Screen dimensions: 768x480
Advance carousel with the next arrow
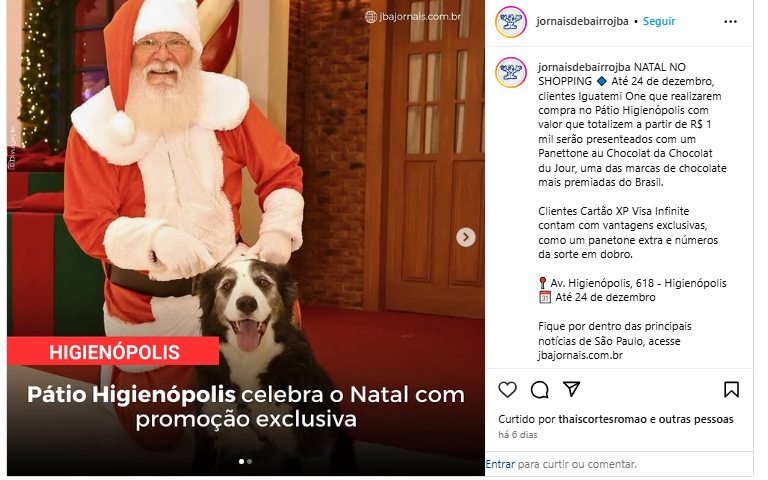pyautogui.click(x=466, y=237)
